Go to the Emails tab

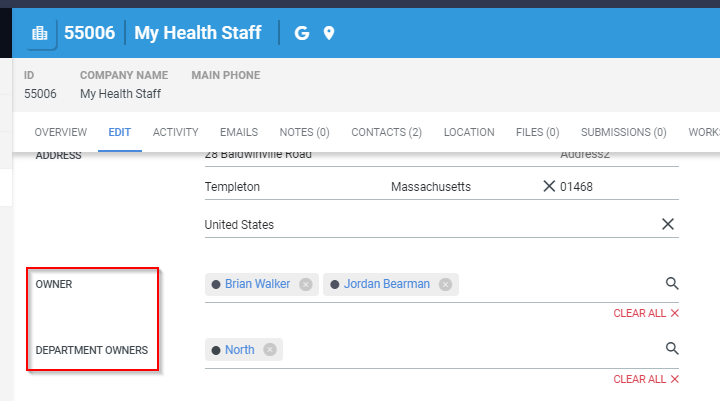(x=239, y=132)
